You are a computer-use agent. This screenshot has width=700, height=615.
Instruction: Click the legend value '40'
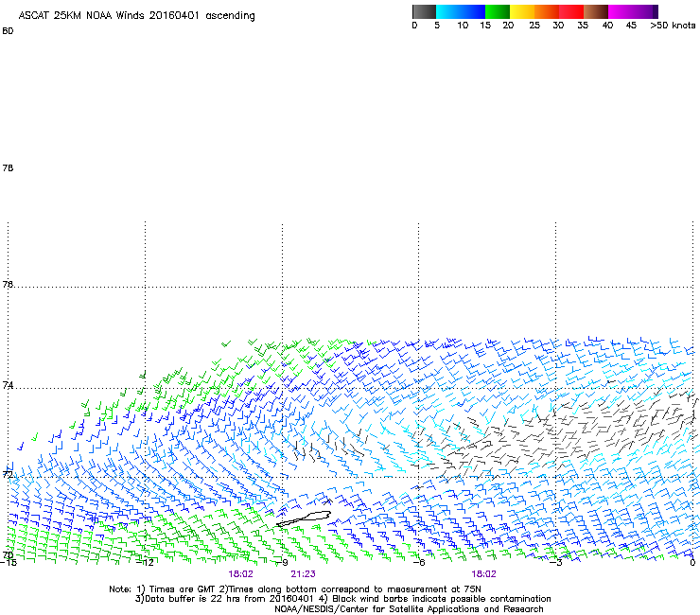(x=607, y=26)
